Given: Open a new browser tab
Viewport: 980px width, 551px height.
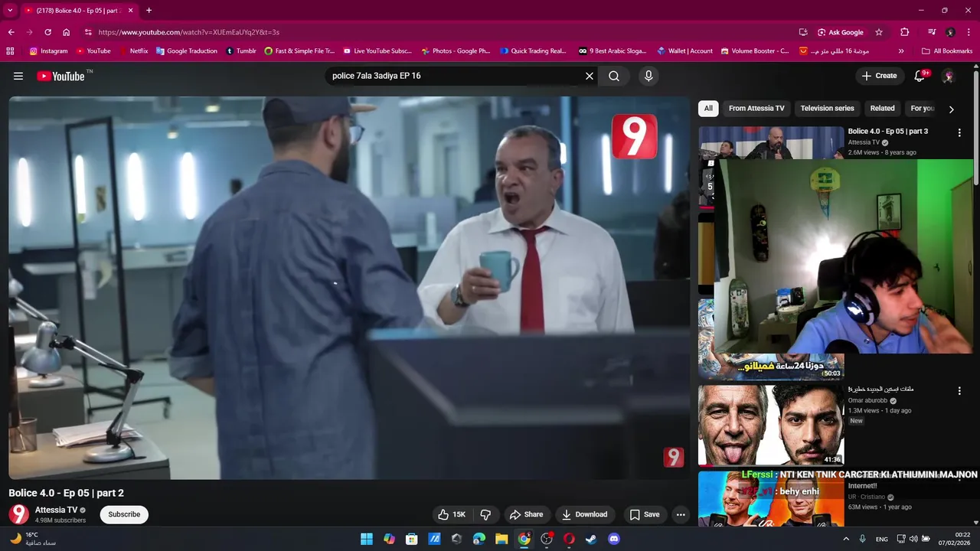Looking at the screenshot, I should (149, 11).
